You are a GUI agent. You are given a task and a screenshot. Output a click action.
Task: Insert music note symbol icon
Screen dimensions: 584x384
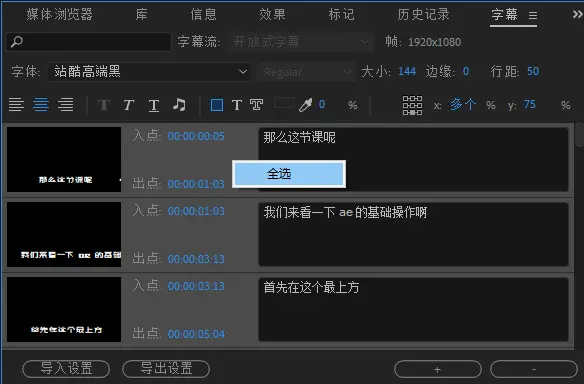179,105
